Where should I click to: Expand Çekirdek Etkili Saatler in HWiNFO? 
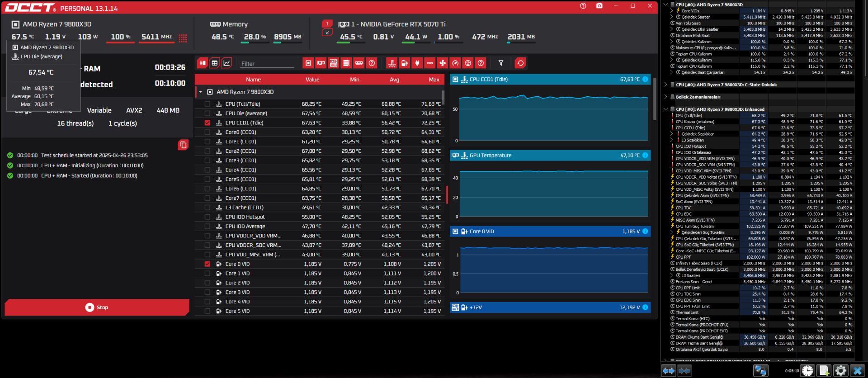click(672, 29)
